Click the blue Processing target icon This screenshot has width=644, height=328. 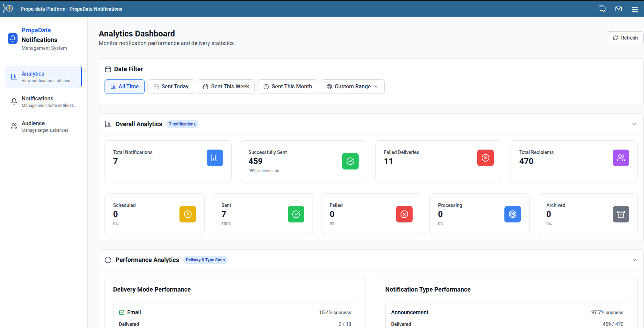(x=512, y=214)
